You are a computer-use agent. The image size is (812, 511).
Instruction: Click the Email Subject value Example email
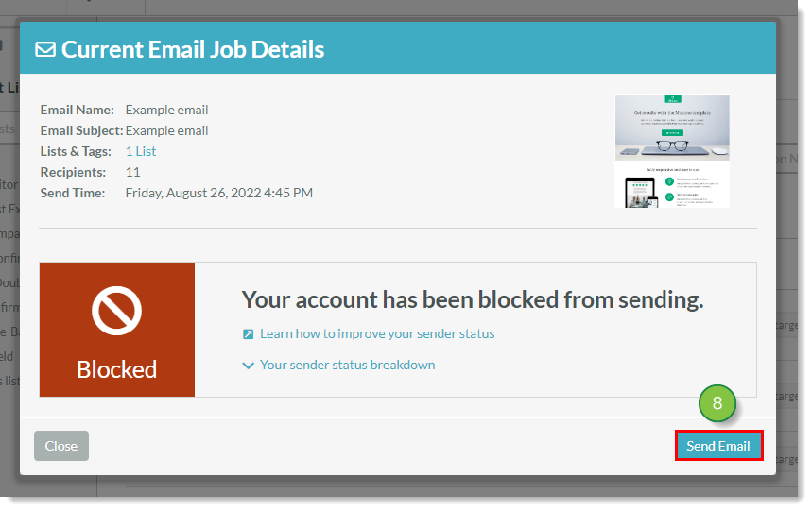(166, 130)
